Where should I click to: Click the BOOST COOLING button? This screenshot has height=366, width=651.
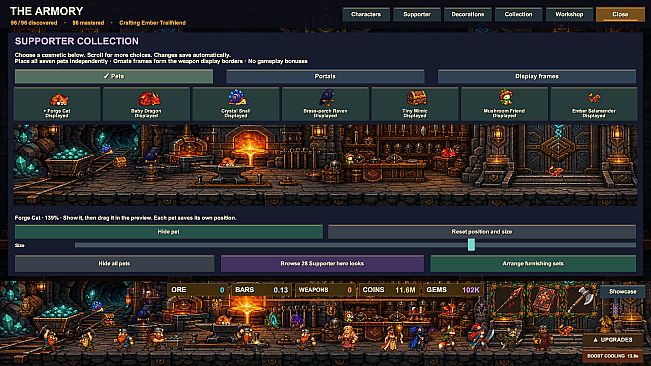pos(613,356)
